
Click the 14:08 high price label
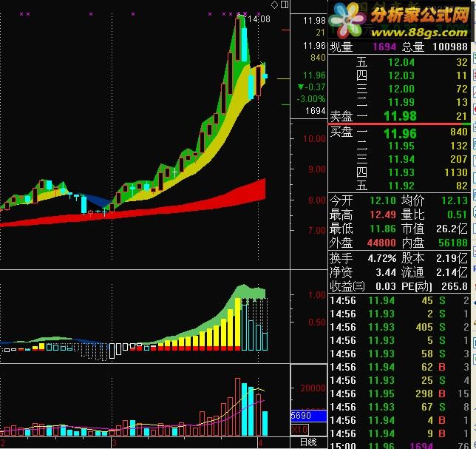[x=259, y=19]
